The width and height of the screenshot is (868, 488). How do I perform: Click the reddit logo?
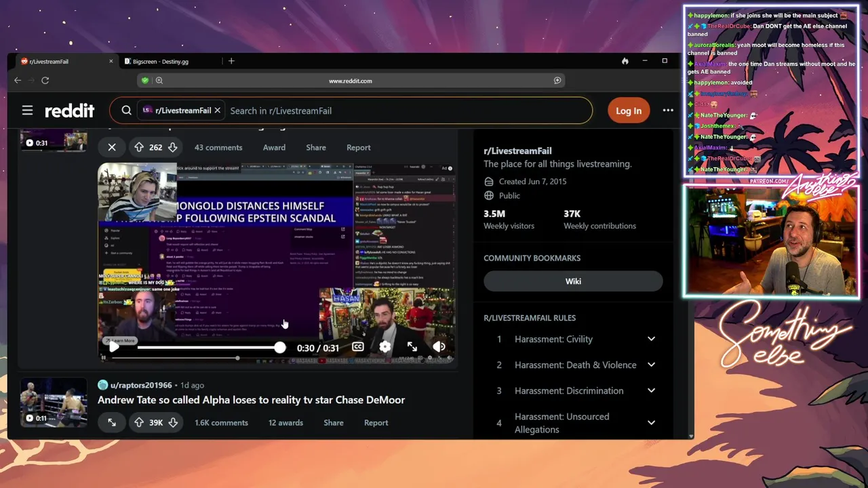tap(69, 110)
